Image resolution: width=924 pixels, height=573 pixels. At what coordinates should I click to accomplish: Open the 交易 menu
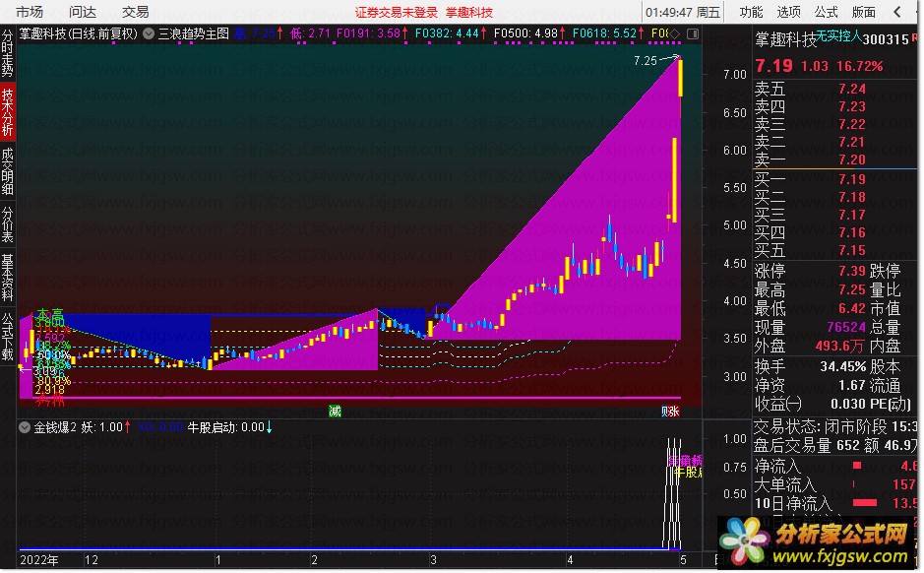click(x=136, y=12)
